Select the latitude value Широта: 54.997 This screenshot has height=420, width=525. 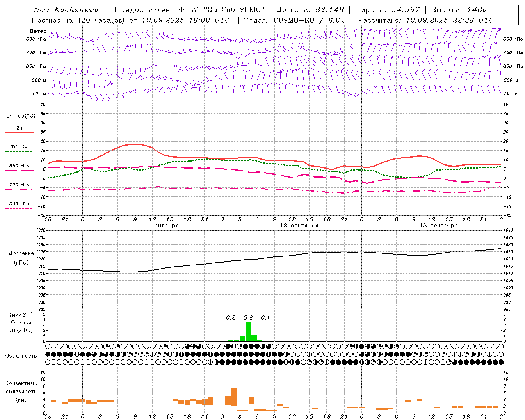387,10
